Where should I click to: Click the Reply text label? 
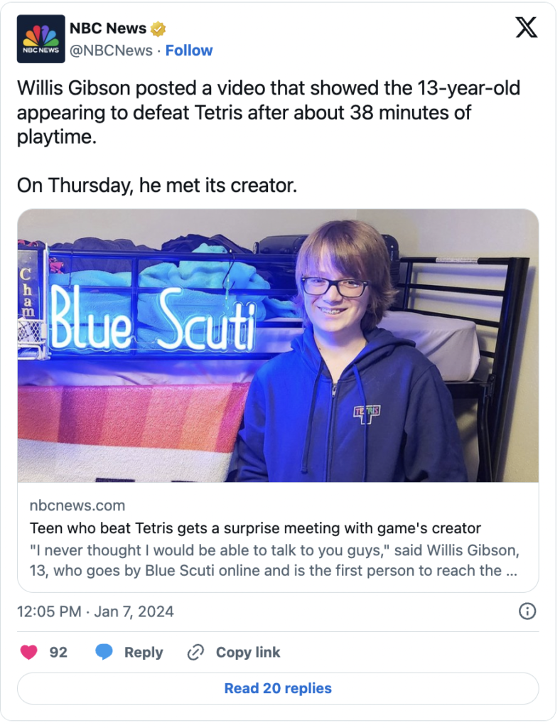[x=144, y=653]
